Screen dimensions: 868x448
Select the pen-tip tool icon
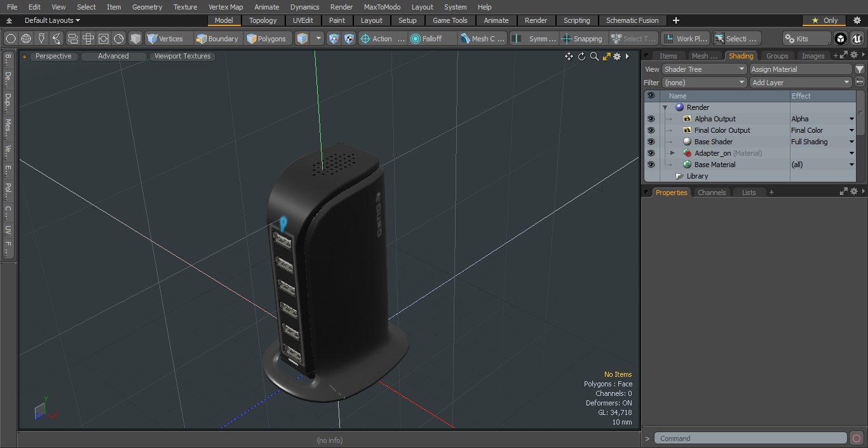[x=41, y=39]
